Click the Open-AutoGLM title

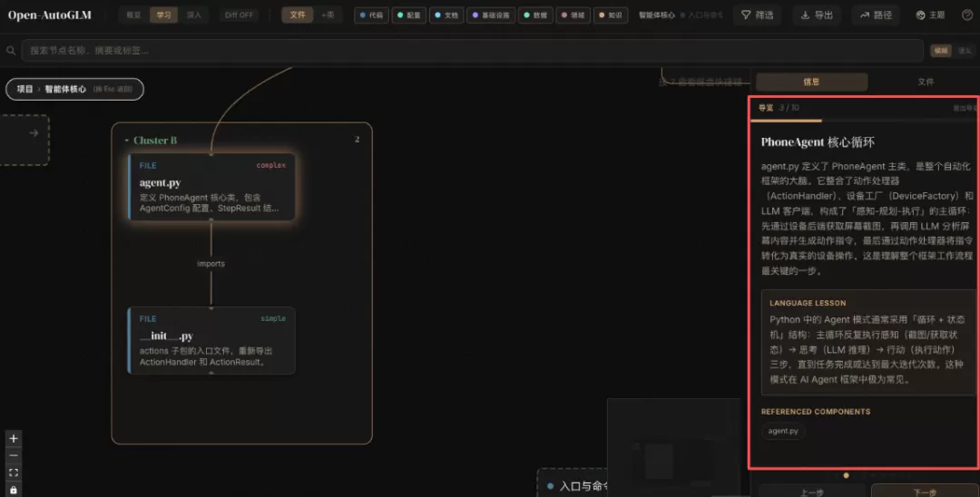coord(49,15)
